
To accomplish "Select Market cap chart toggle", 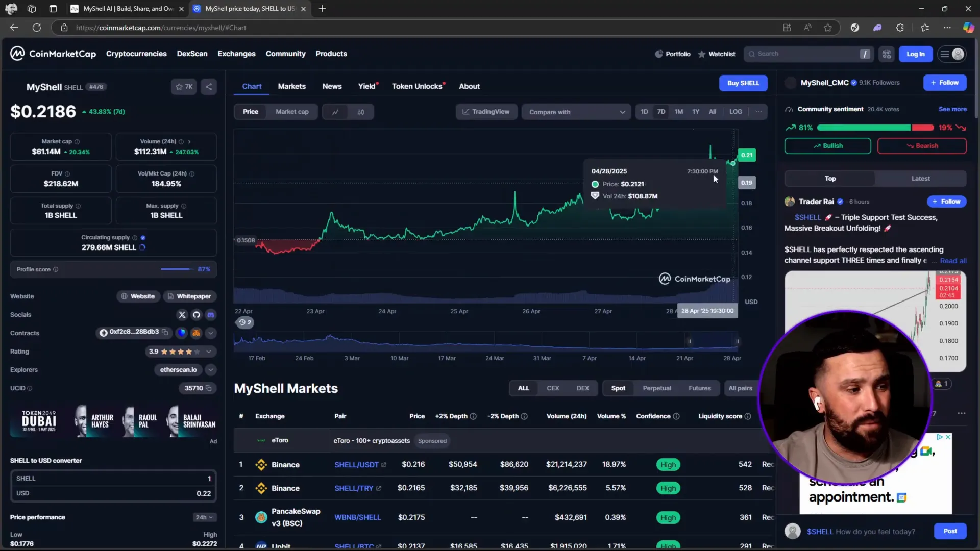I will click(x=292, y=112).
